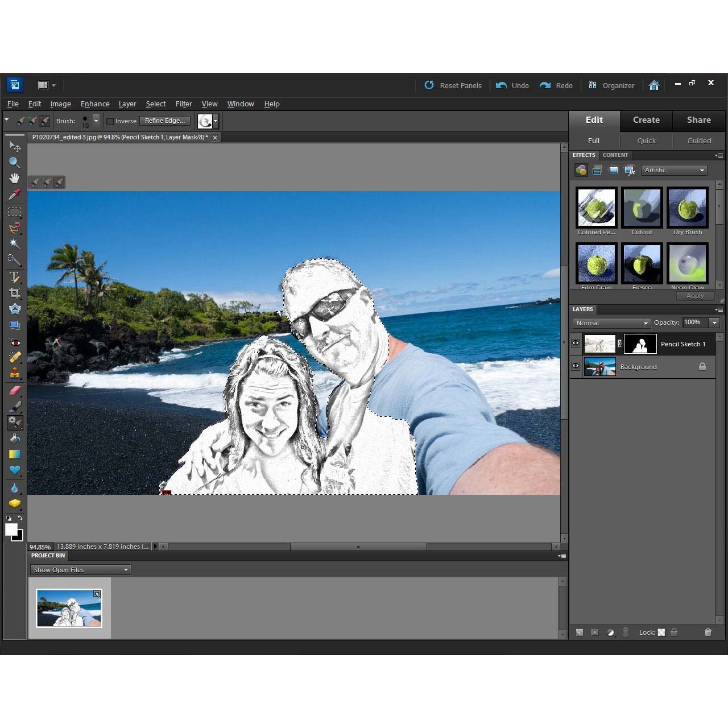Image resolution: width=728 pixels, height=728 pixels.
Task: Select the Brush tool
Action: click(15, 406)
